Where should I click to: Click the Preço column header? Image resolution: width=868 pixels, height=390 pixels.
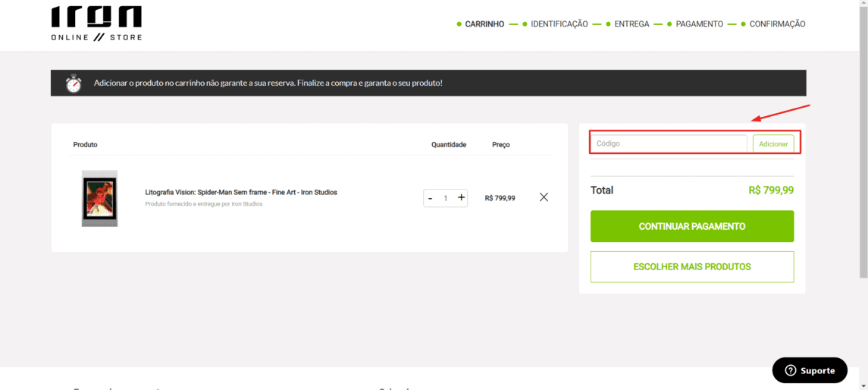[501, 145]
